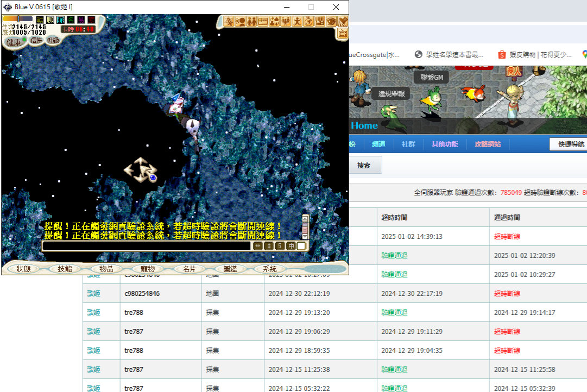Open the 攻略網站 navigation tab
Screen dimensions: 587x392
(488, 144)
